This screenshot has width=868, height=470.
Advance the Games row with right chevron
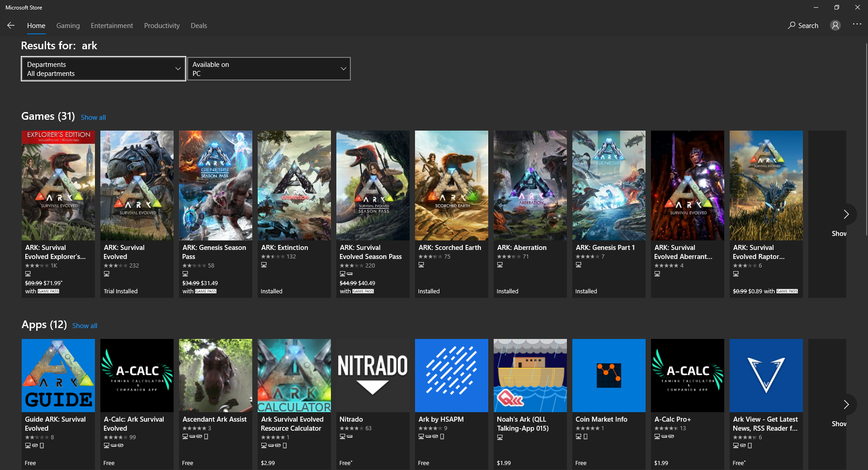846,214
